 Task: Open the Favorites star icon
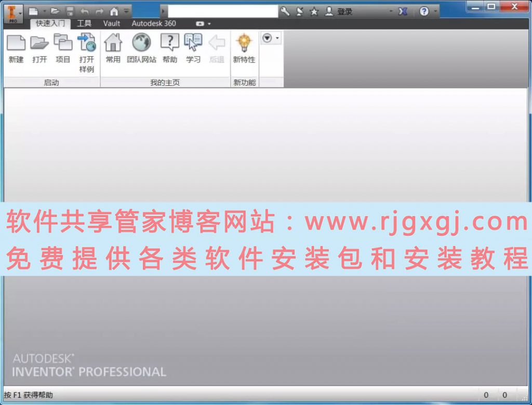coord(314,12)
